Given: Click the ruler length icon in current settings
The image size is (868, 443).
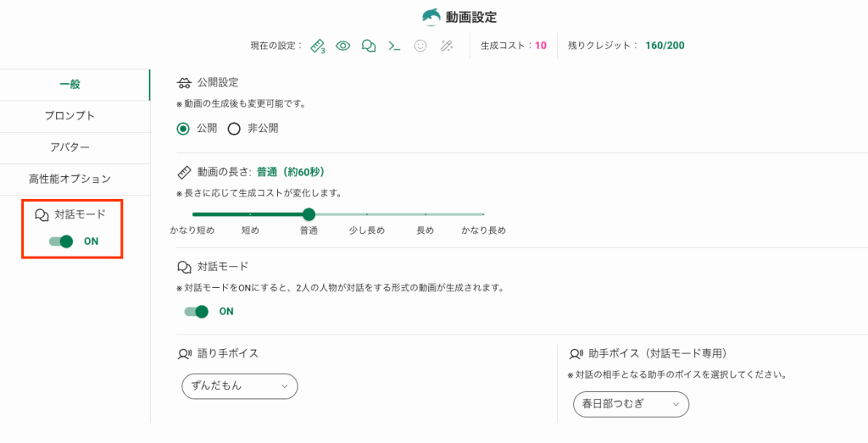Looking at the screenshot, I should pyautogui.click(x=318, y=46).
